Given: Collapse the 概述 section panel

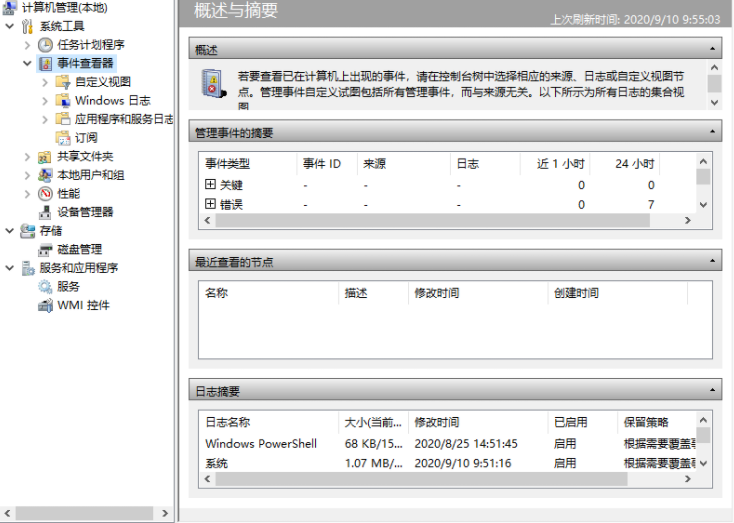Looking at the screenshot, I should click(713, 49).
